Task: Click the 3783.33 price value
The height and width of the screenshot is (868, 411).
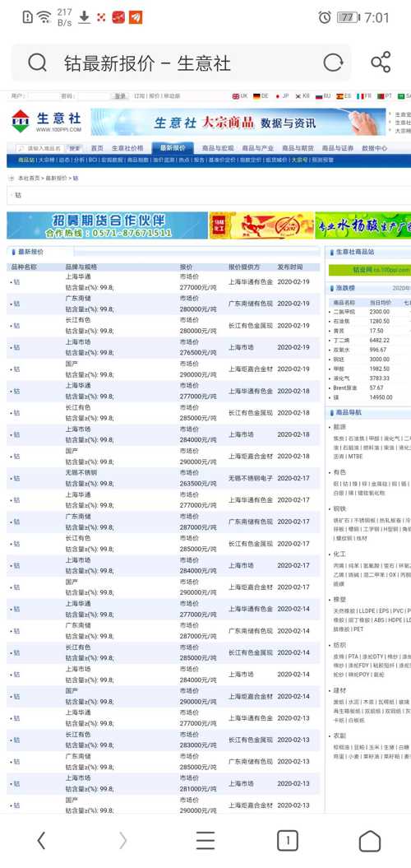Action: pyautogui.click(x=380, y=378)
